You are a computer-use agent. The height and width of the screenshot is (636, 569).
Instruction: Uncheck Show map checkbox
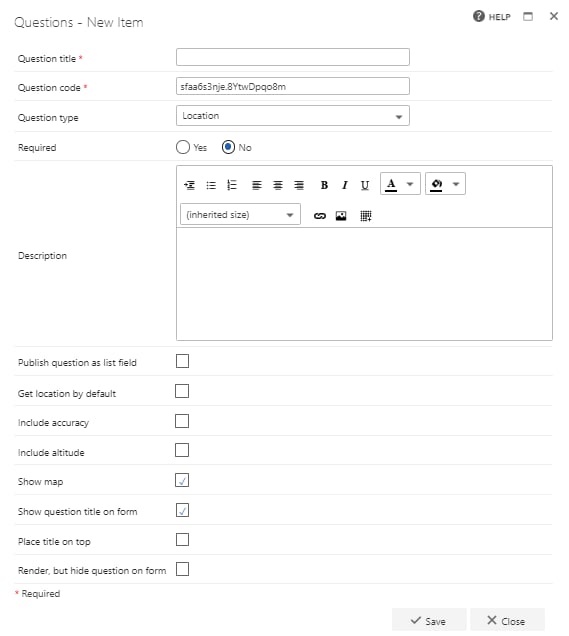tap(182, 480)
